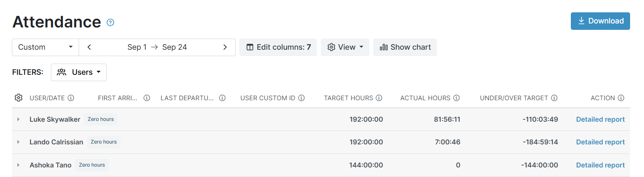Select the name Lando Calrissian
This screenshot has height=177, width=644.
(x=56, y=142)
